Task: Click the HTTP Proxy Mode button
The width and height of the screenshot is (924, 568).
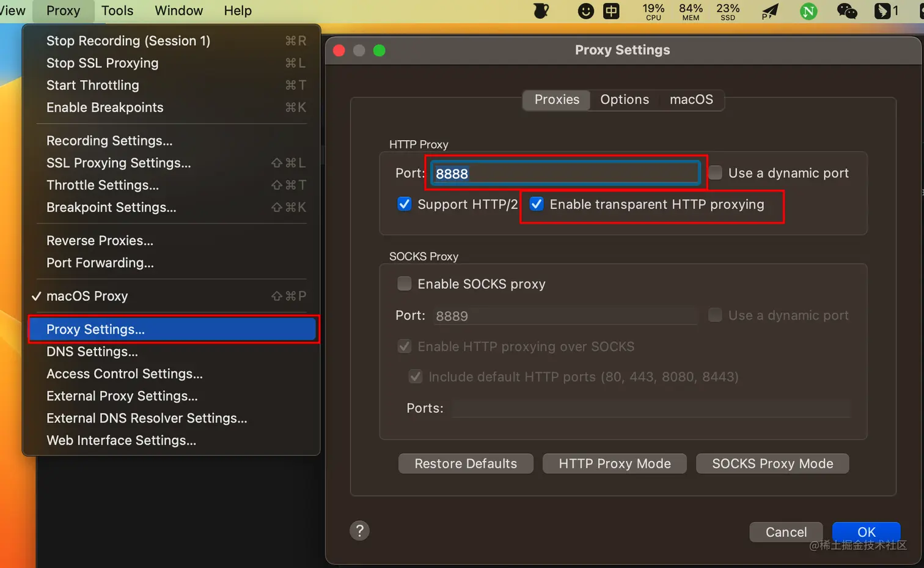Action: pos(615,463)
